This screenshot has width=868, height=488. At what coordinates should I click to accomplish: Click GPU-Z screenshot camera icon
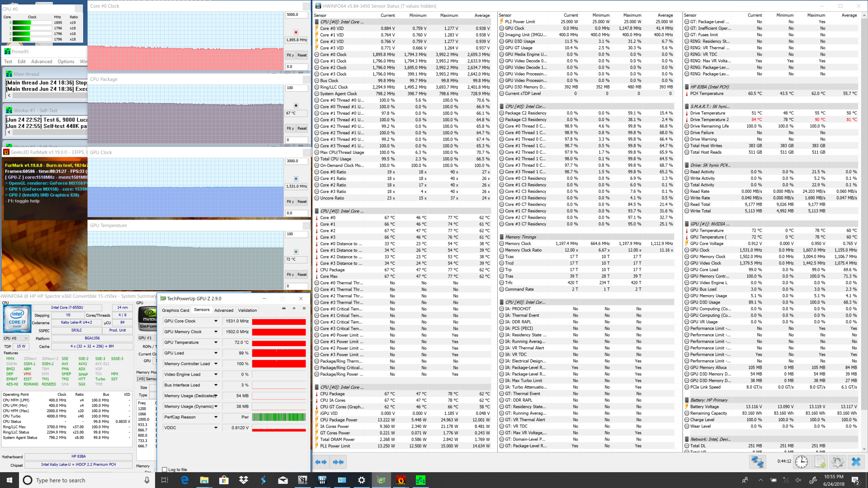(284, 309)
